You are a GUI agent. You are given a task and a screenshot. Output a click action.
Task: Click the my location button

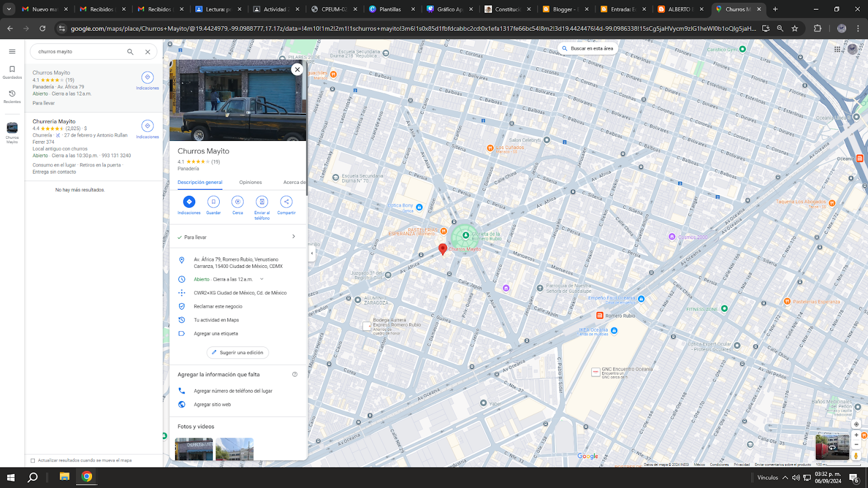pyautogui.click(x=857, y=424)
